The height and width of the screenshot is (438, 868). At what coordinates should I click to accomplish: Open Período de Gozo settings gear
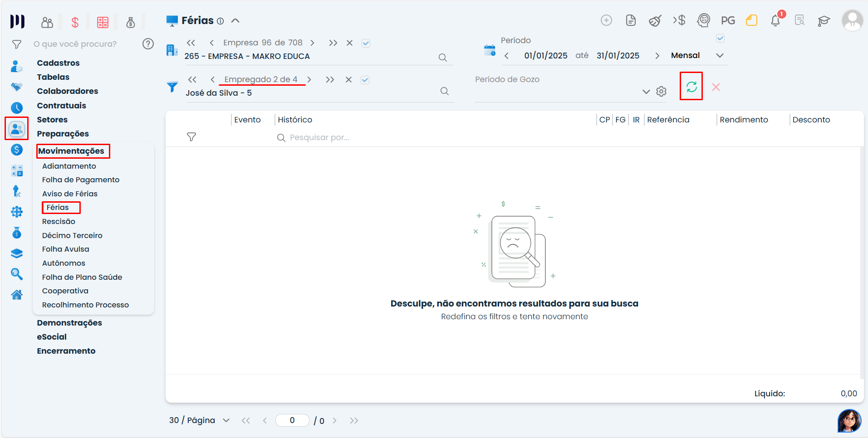(x=661, y=92)
